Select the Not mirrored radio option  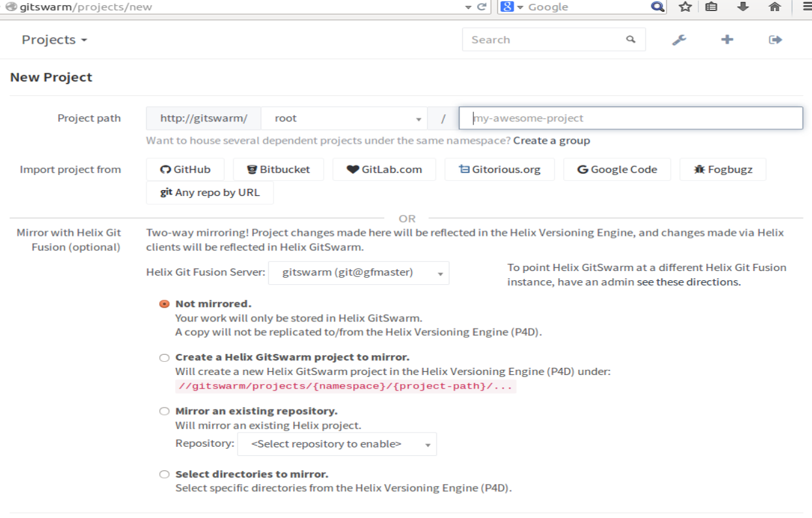(164, 304)
